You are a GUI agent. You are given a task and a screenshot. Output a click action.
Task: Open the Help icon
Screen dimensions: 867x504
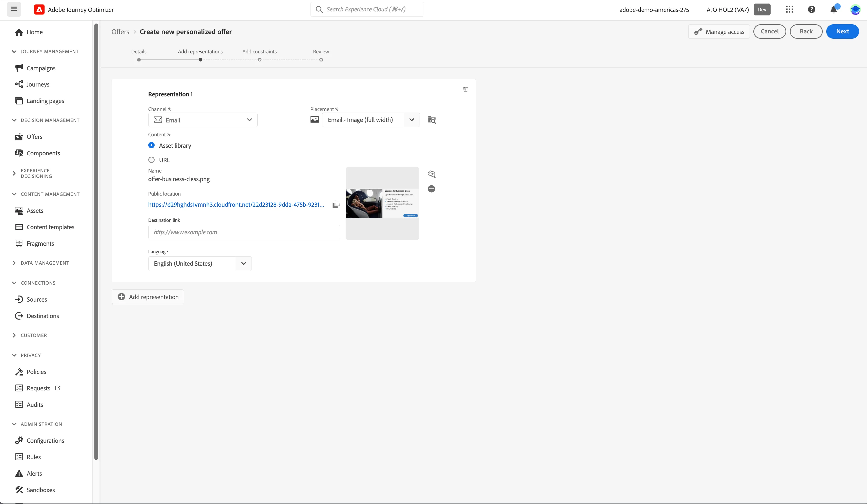coord(812,9)
